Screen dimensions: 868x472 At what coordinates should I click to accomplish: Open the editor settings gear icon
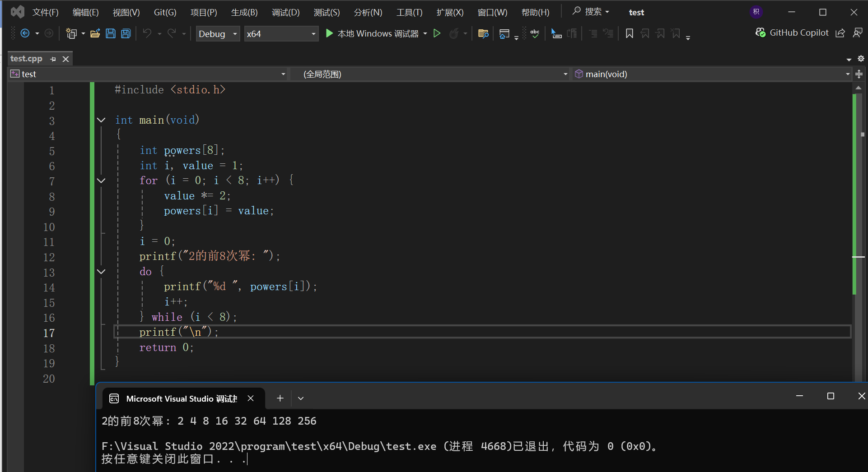pos(861,59)
